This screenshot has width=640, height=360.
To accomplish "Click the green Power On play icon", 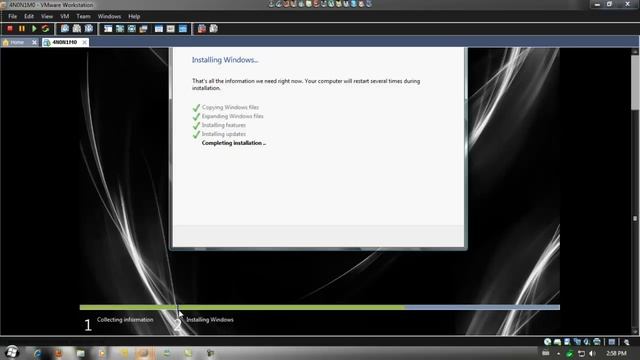I will pyautogui.click(x=34, y=29).
